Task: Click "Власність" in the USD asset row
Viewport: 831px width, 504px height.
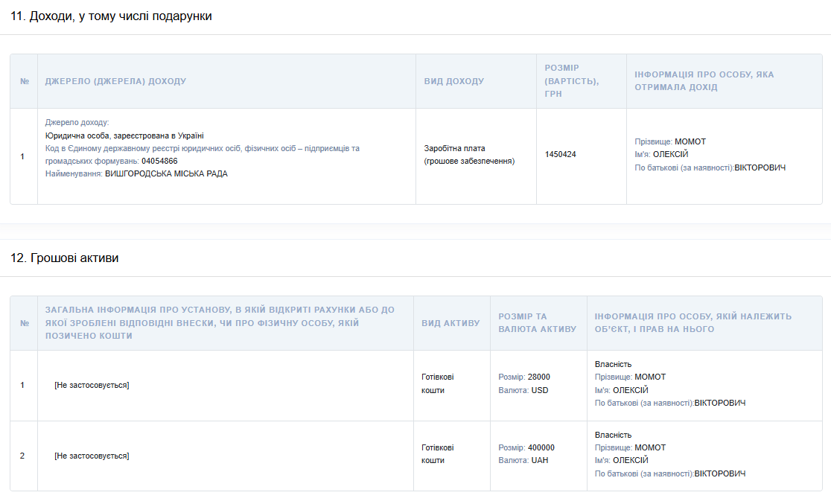Action: pos(613,364)
